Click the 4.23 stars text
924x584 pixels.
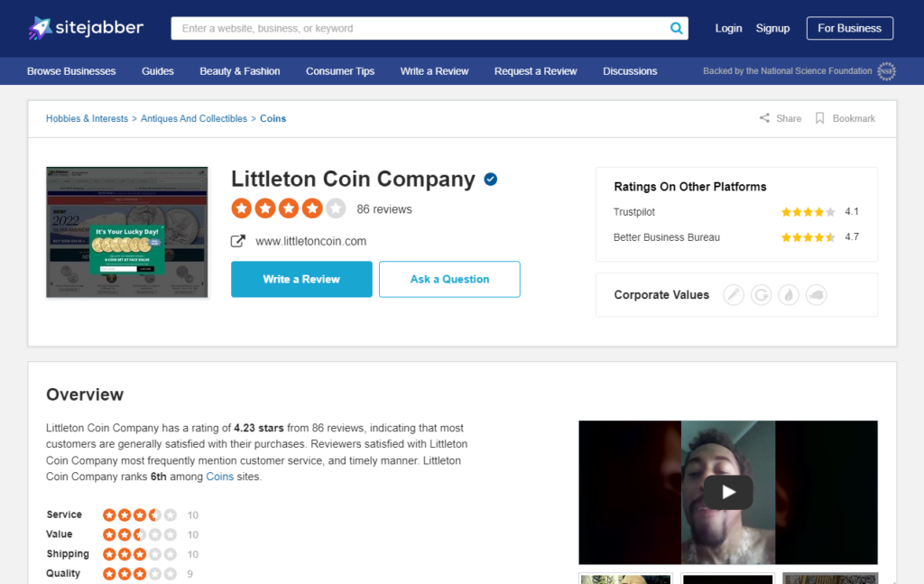pos(259,428)
